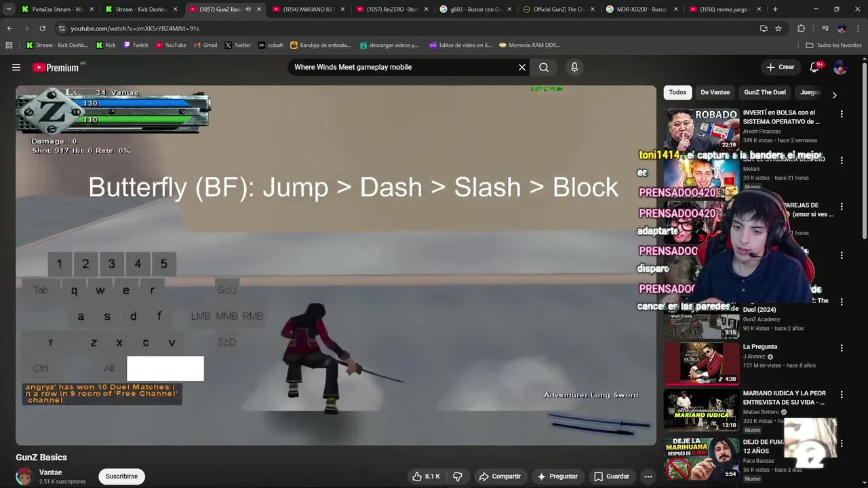The width and height of the screenshot is (868, 488).
Task: Click the magnifier search button
Action: 544,67
